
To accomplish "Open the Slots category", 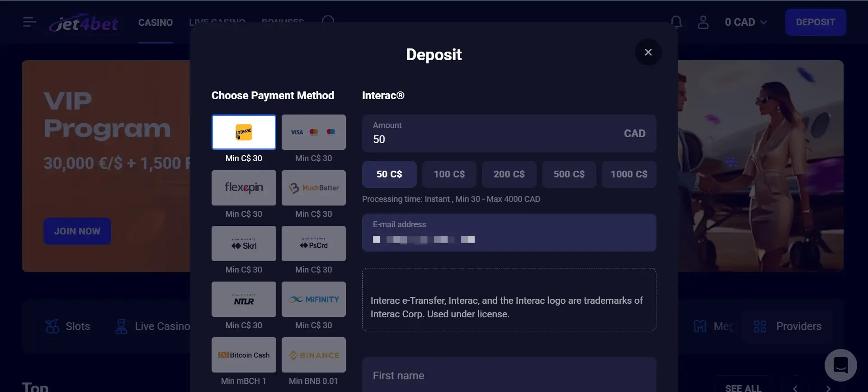I will point(68,326).
